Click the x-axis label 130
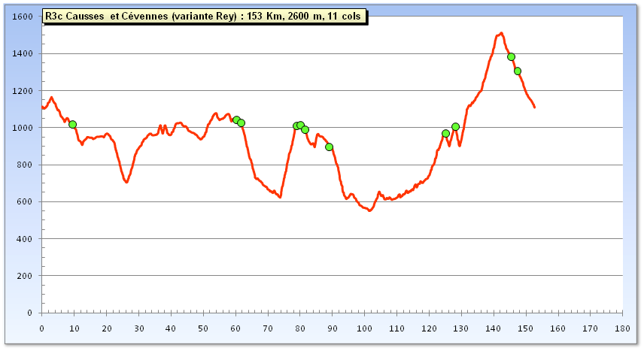Viewport: 644px width, 351px height. point(461,328)
